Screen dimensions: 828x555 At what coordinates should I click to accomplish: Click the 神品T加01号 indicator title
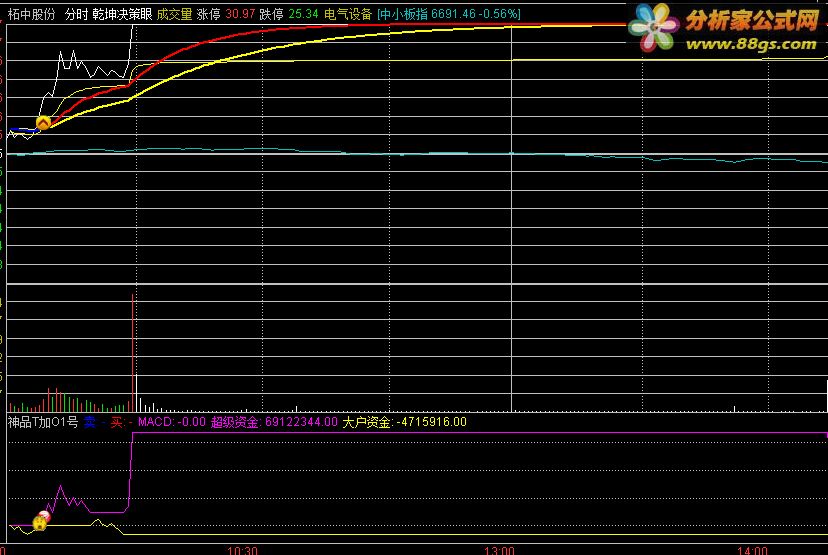pyautogui.click(x=43, y=422)
